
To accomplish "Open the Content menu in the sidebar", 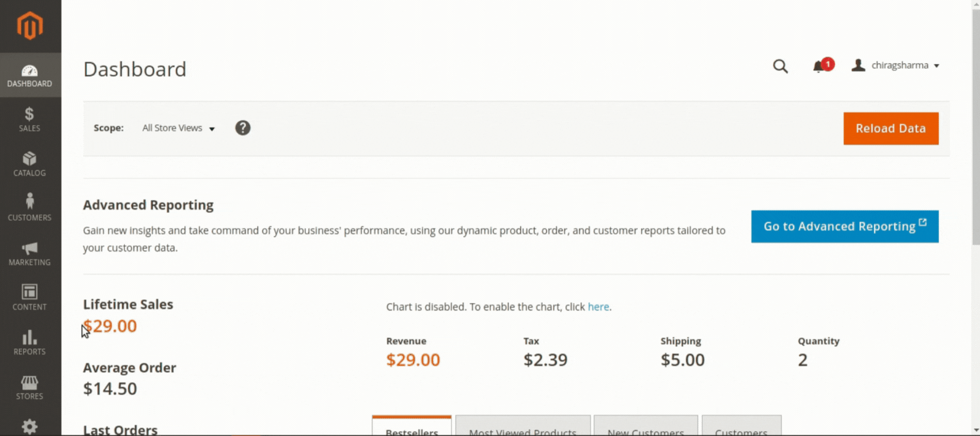I will tap(29, 298).
